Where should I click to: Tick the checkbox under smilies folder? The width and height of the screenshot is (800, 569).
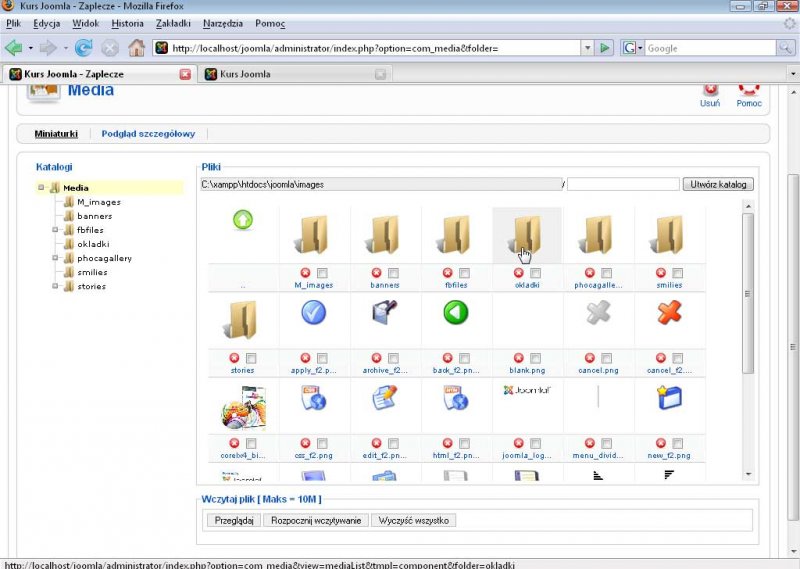(678, 273)
